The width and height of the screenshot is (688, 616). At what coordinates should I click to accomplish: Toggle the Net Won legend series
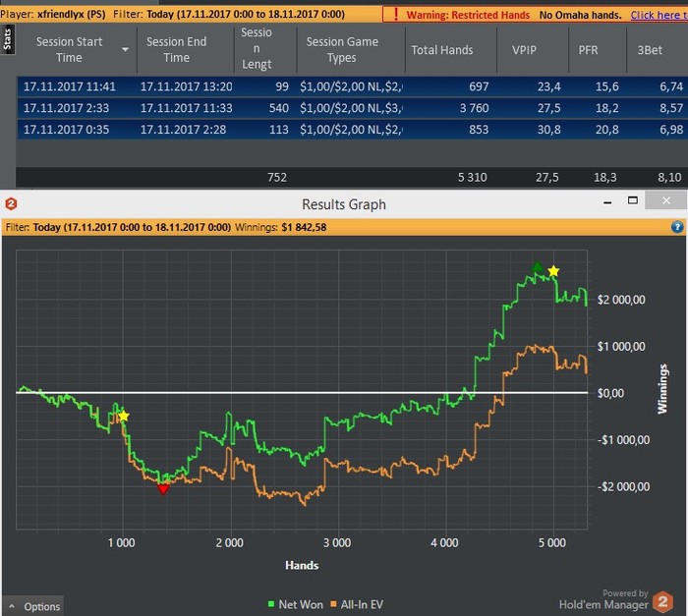(295, 605)
